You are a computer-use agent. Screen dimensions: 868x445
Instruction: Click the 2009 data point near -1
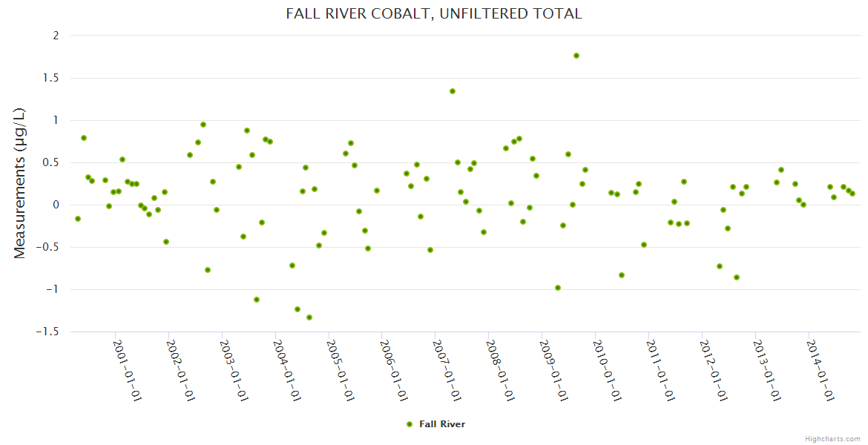point(558,288)
